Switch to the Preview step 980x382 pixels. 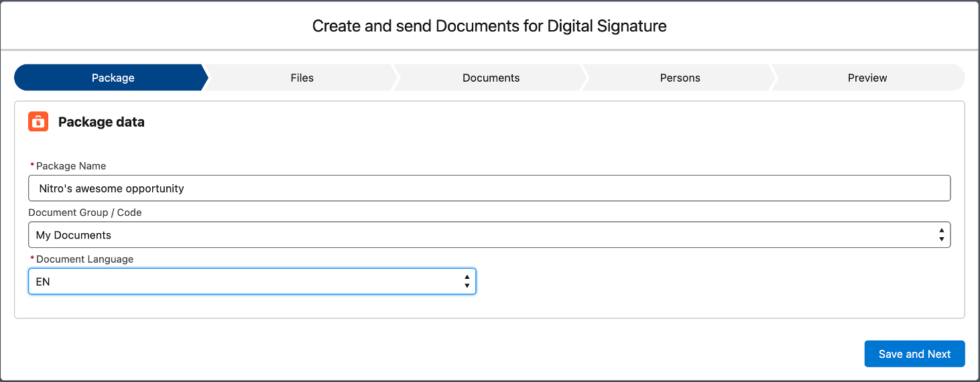click(x=867, y=78)
